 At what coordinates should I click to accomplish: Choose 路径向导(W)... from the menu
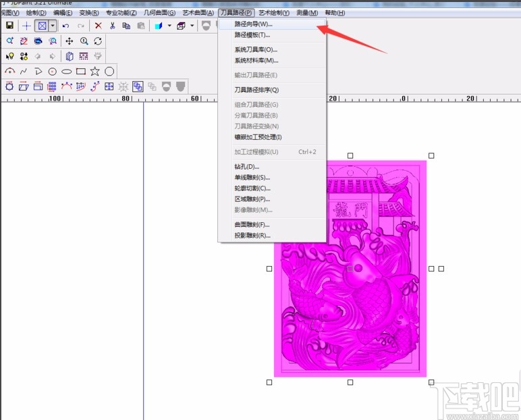click(x=272, y=24)
